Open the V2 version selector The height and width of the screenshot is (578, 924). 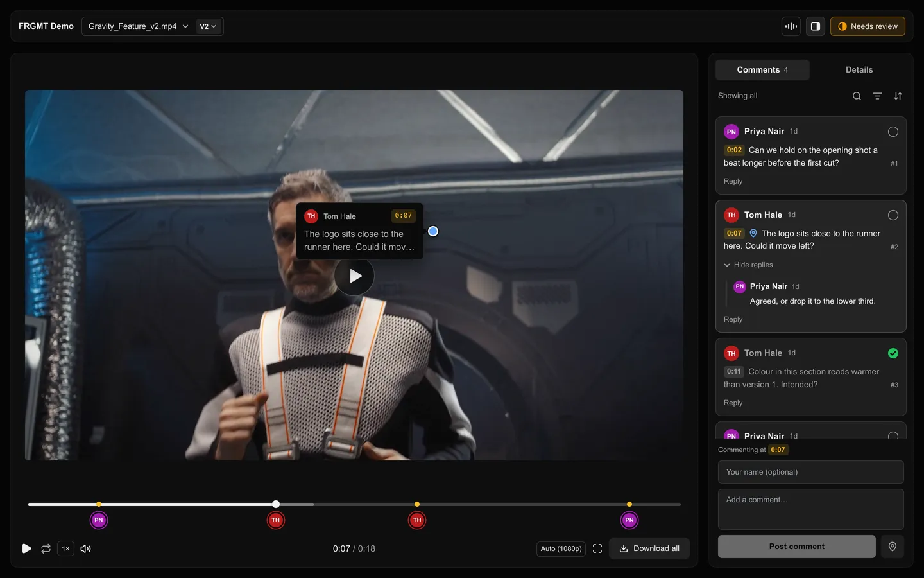[x=208, y=26]
